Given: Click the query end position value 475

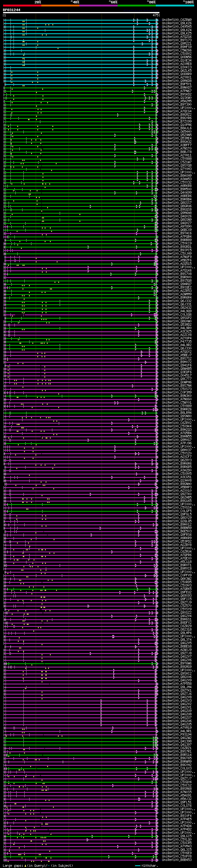Looking at the screenshot, I should 155,15.
